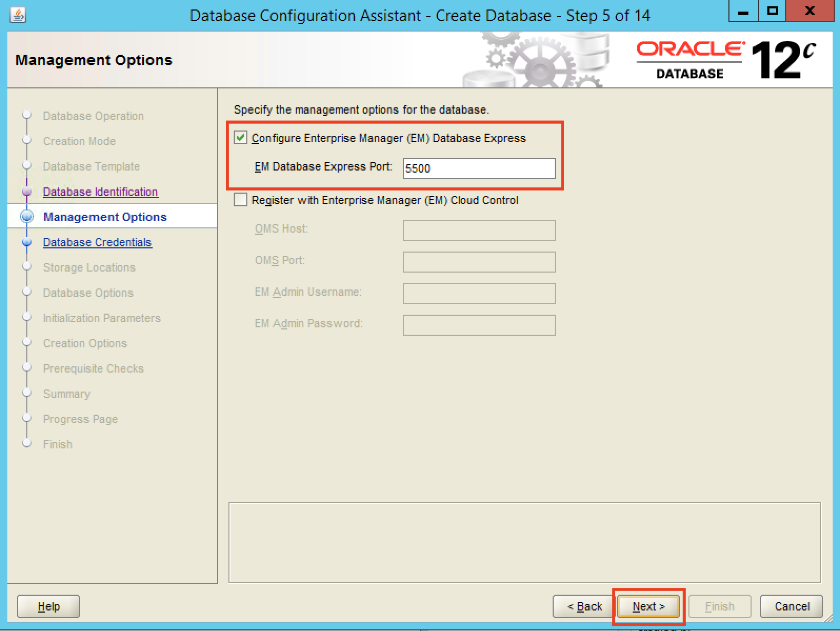Click the Creation Mode step label

click(79, 141)
